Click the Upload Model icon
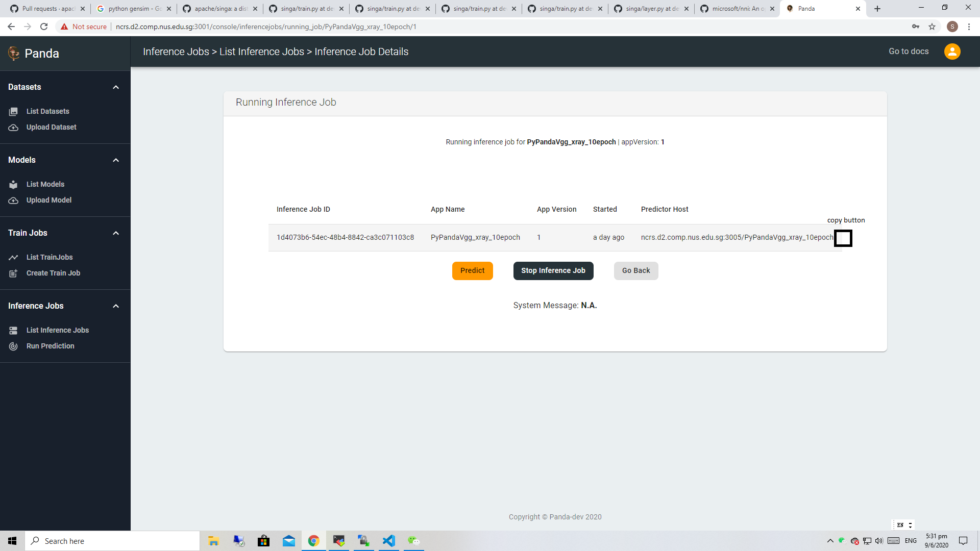Viewport: 980px width, 551px height. [13, 201]
